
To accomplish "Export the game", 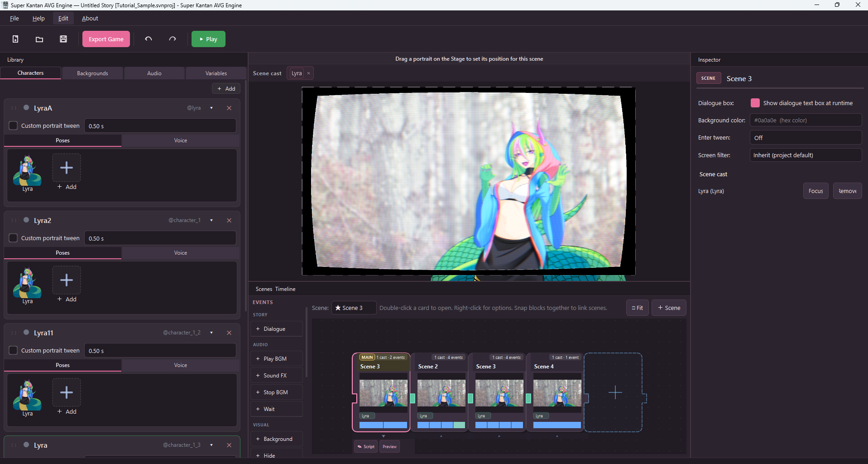I will tap(106, 39).
